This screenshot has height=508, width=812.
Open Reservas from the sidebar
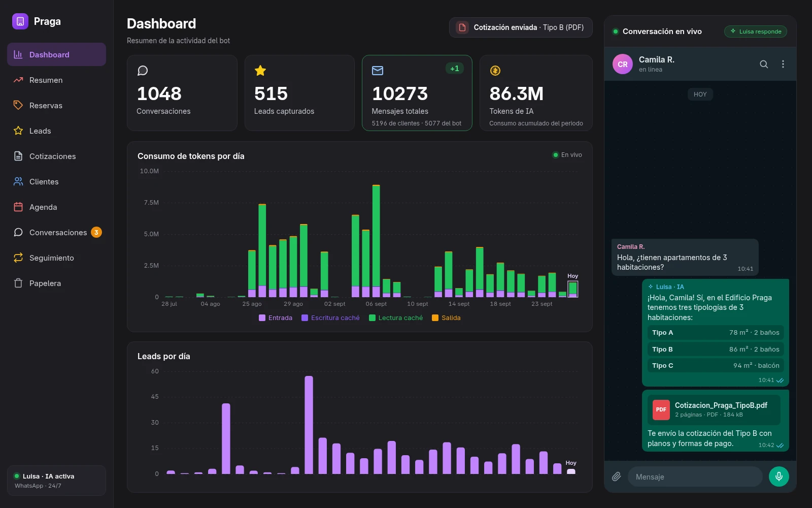tap(56, 105)
